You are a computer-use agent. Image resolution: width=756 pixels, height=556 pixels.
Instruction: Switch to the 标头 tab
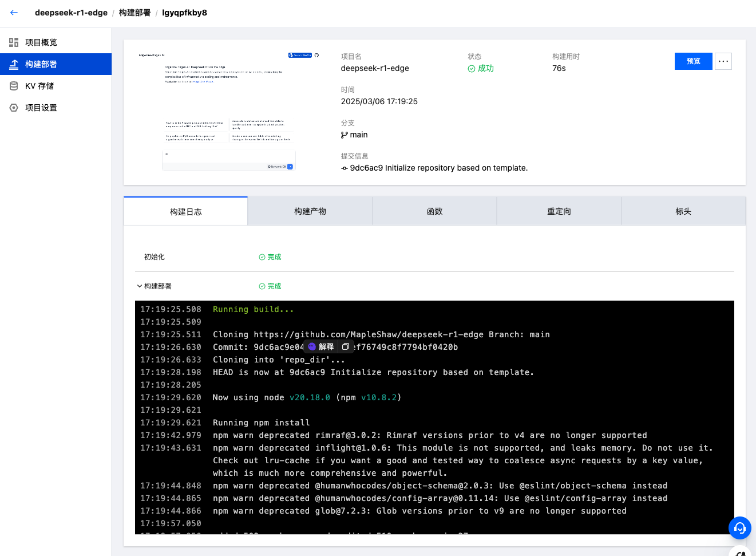683,211
